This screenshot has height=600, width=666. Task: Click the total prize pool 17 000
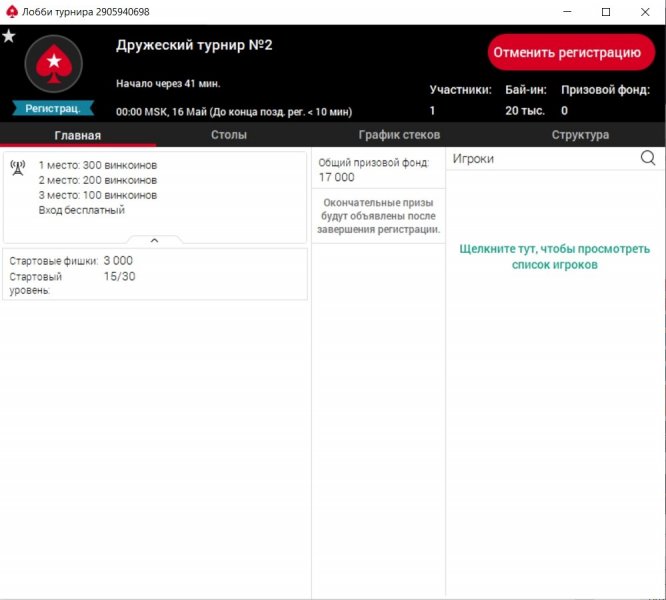pos(337,177)
